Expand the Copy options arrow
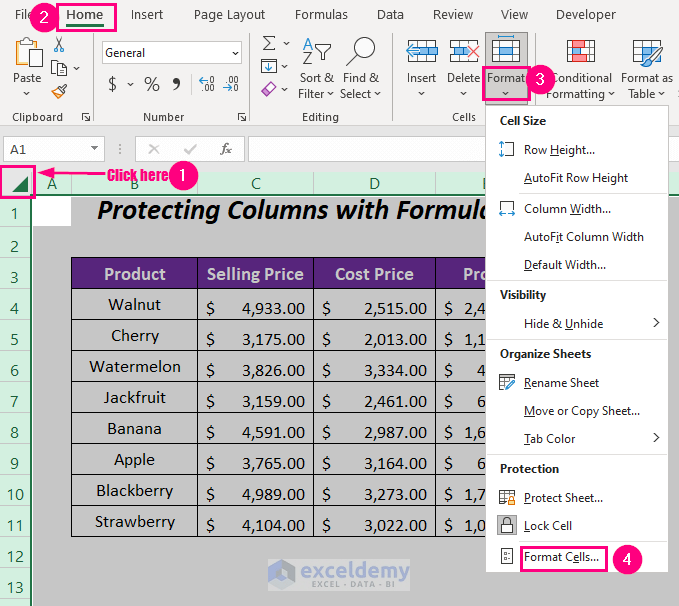 (x=77, y=68)
